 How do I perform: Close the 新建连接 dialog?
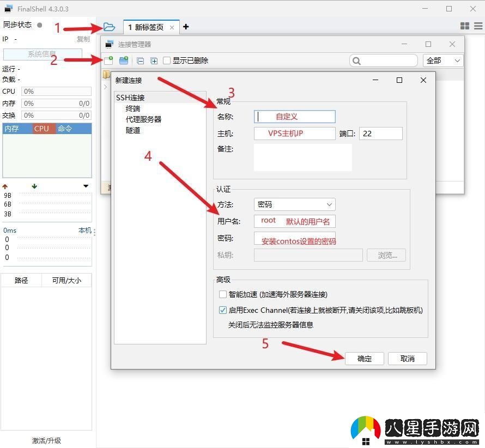(423, 80)
